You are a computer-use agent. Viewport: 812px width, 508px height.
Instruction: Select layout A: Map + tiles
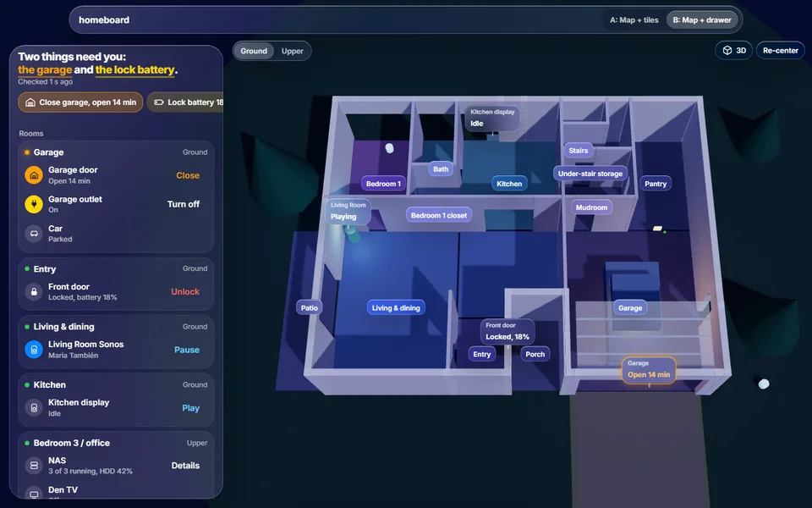[x=634, y=19]
